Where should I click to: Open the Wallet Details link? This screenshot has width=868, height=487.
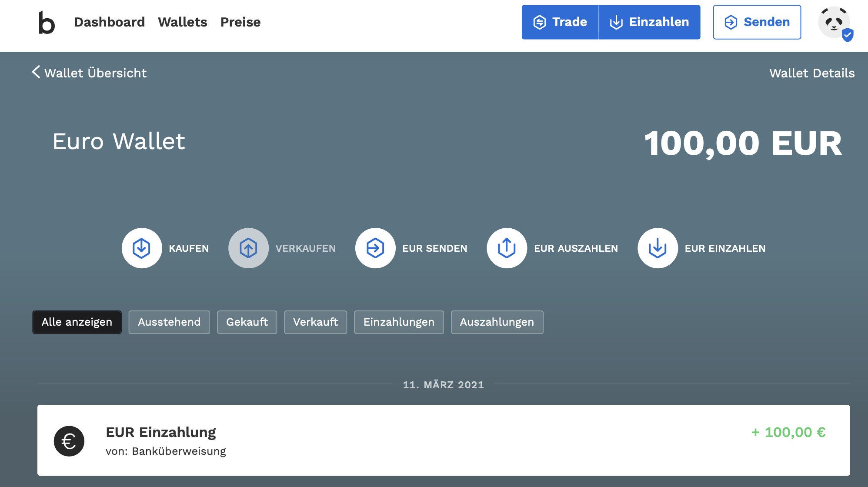812,73
